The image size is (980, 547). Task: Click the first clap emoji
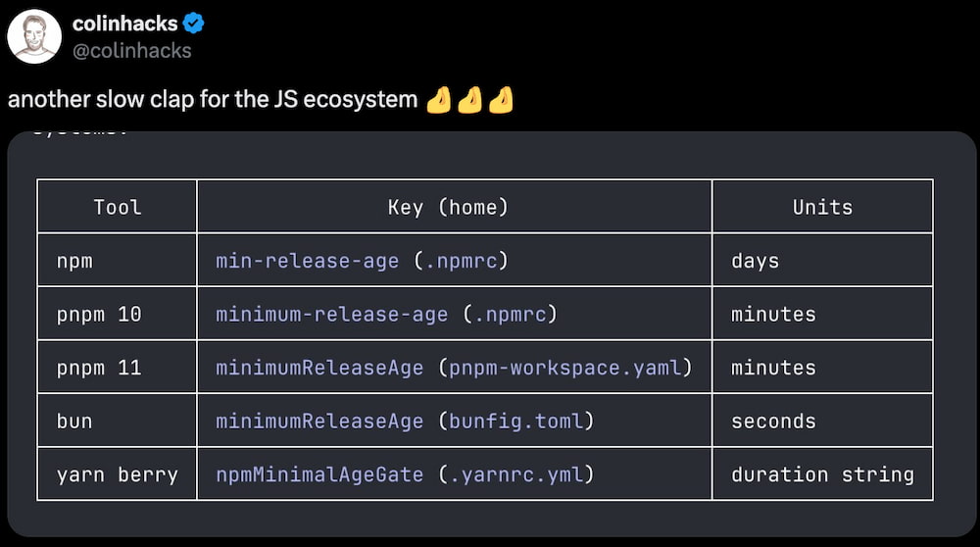coord(439,99)
